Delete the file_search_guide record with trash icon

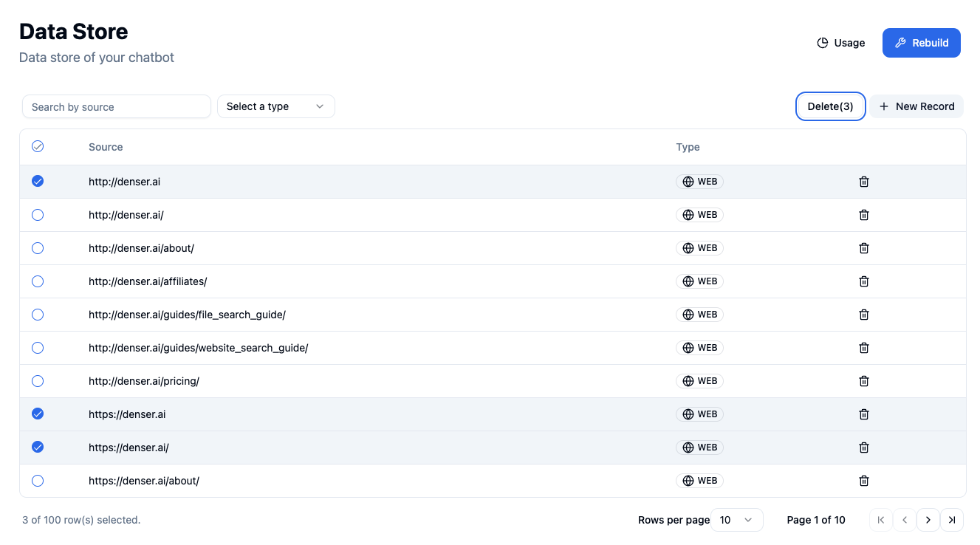click(863, 315)
